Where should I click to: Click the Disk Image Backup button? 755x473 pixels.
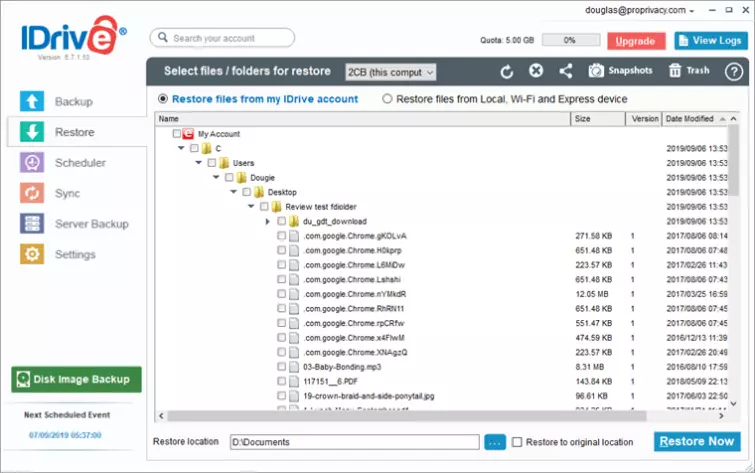coord(77,380)
